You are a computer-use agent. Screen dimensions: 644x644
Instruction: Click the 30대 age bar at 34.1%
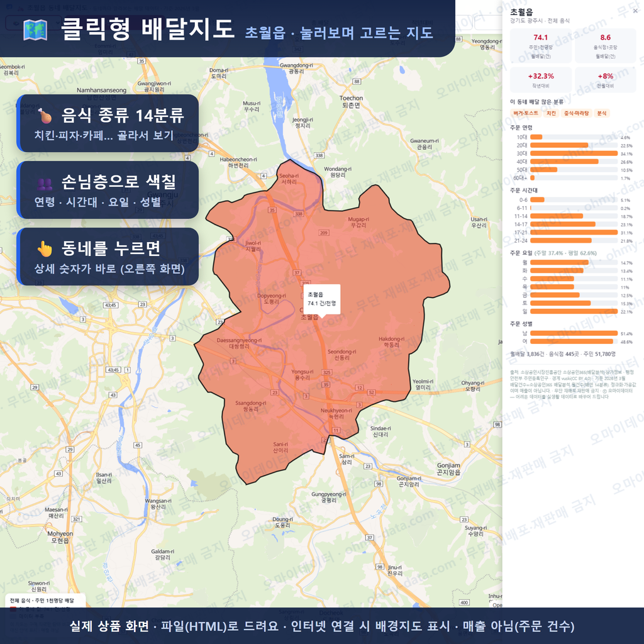tap(574, 153)
